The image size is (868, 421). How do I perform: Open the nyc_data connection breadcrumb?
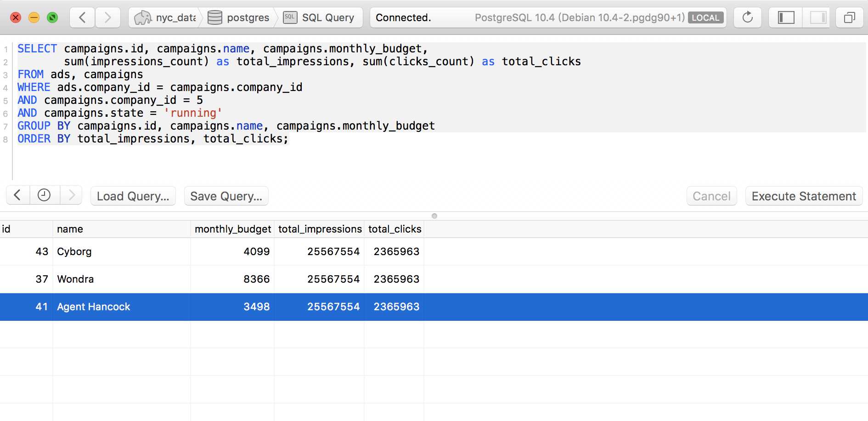165,17
